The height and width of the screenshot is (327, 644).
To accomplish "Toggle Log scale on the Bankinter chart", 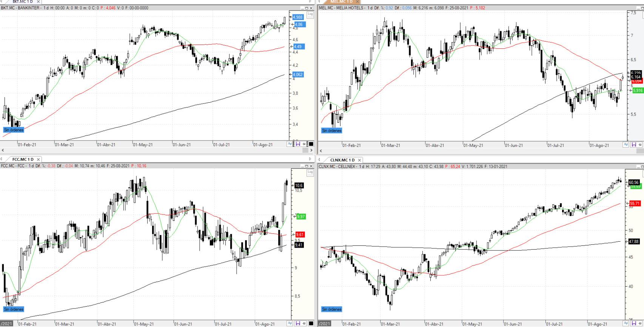I will tap(310, 15).
